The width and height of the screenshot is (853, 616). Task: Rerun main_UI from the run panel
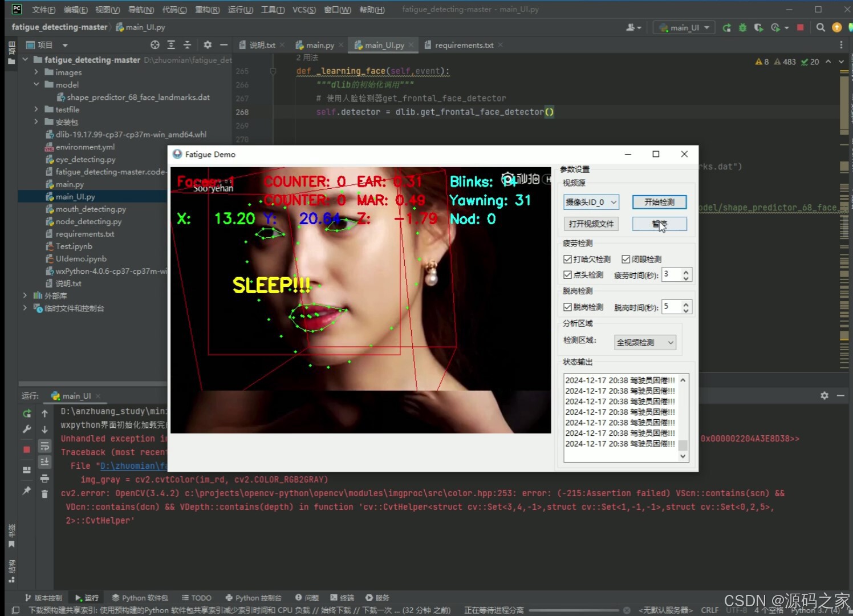click(27, 414)
